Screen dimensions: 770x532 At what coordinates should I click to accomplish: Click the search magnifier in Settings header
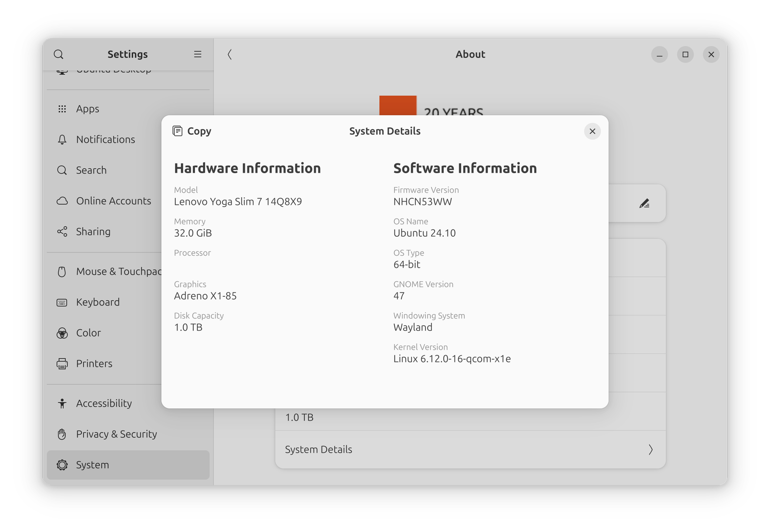pos(59,54)
